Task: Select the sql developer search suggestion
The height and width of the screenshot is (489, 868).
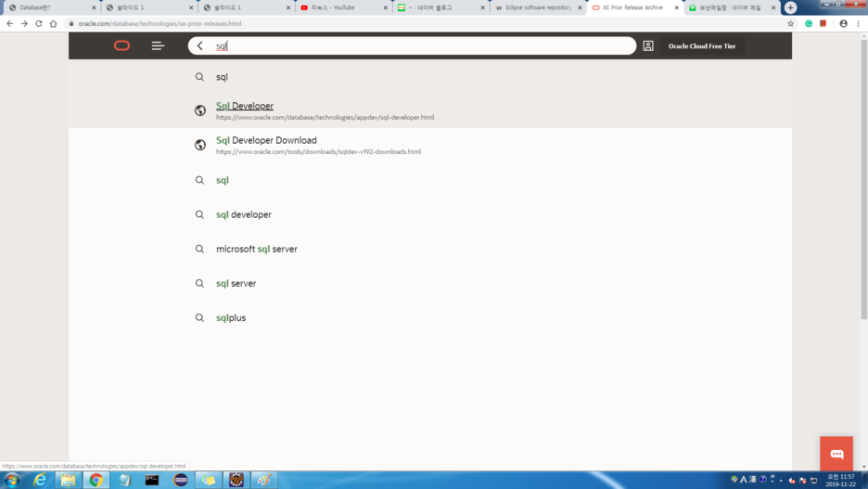Action: [x=244, y=214]
